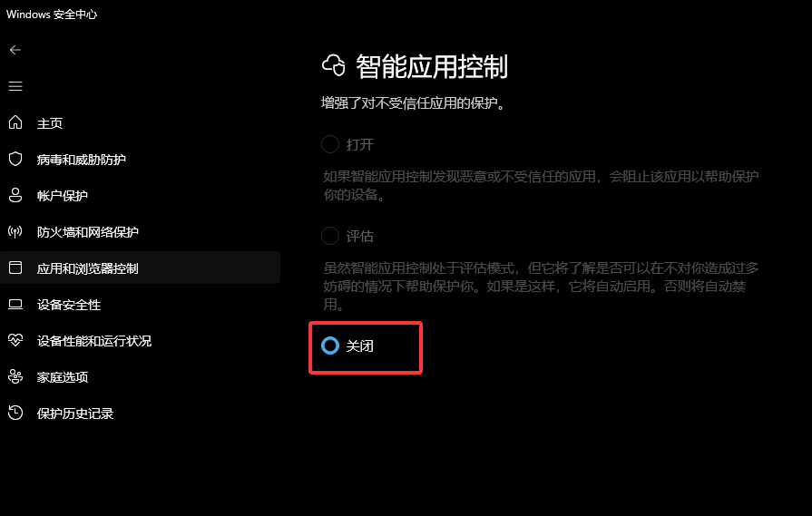The height and width of the screenshot is (516, 812).
Task: Click the window icon for 应用和浏览器控制
Action: click(x=15, y=268)
